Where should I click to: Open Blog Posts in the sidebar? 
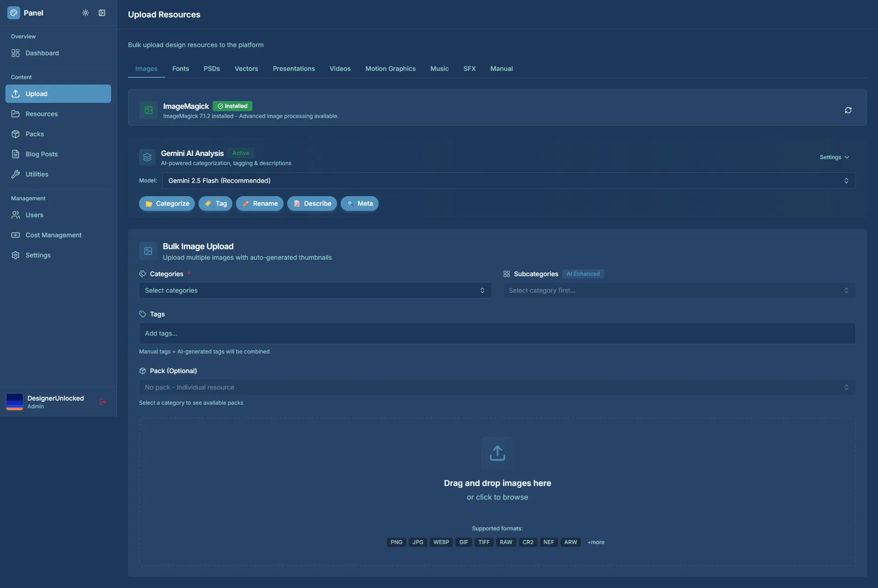tap(41, 154)
